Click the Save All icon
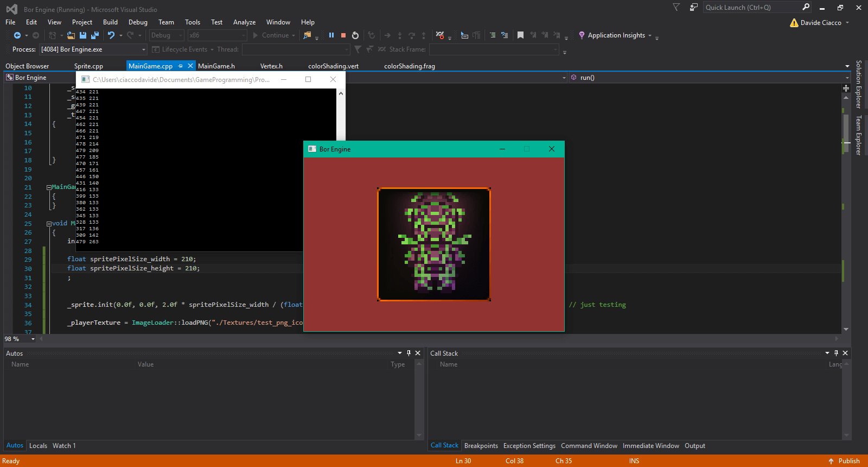This screenshot has width=868, height=467. point(94,35)
